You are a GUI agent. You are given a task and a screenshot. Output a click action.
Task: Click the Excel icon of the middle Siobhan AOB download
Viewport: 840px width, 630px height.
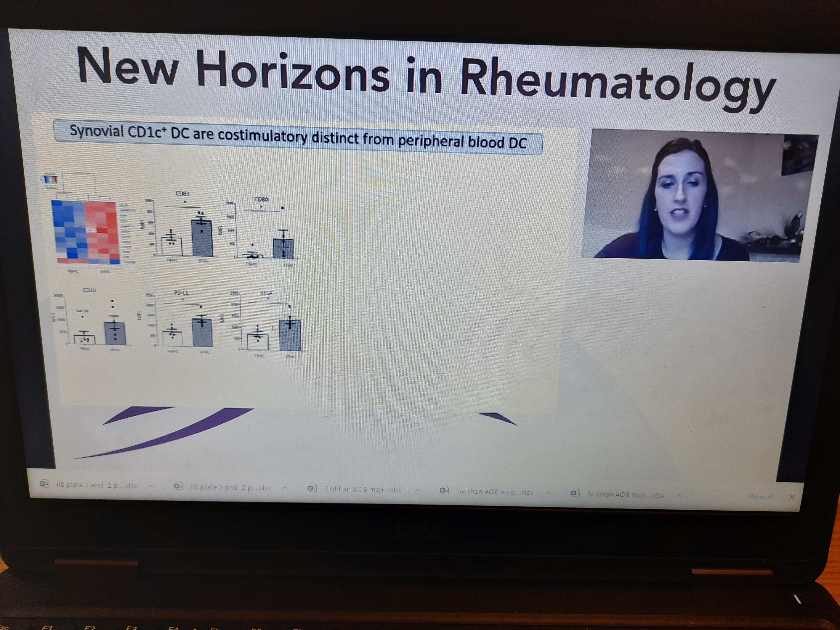[444, 490]
